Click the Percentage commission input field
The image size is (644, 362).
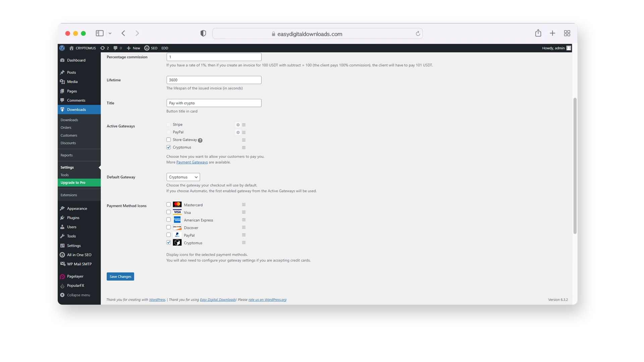214,57
